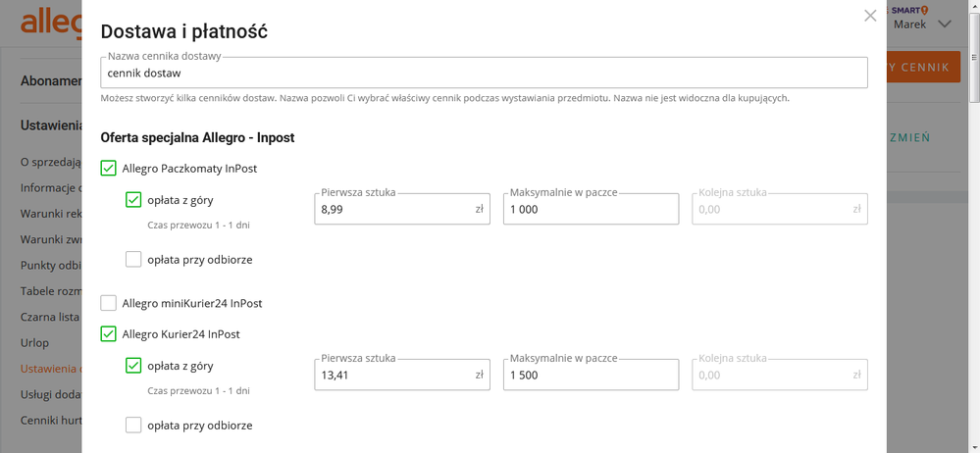Toggle opłata z góry under Kurier24 InPost
This screenshot has width=980, height=453.
[133, 366]
